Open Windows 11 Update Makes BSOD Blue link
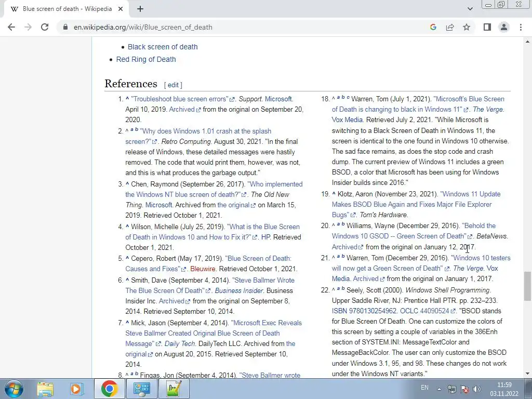 pos(470,194)
